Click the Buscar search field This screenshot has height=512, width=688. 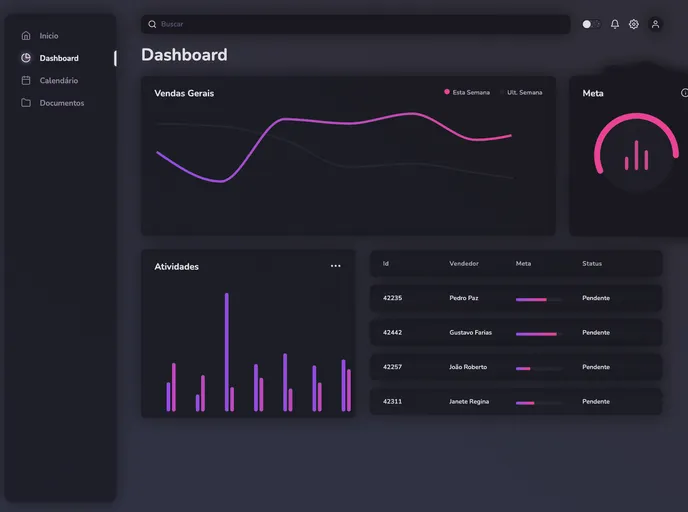[x=360, y=24]
